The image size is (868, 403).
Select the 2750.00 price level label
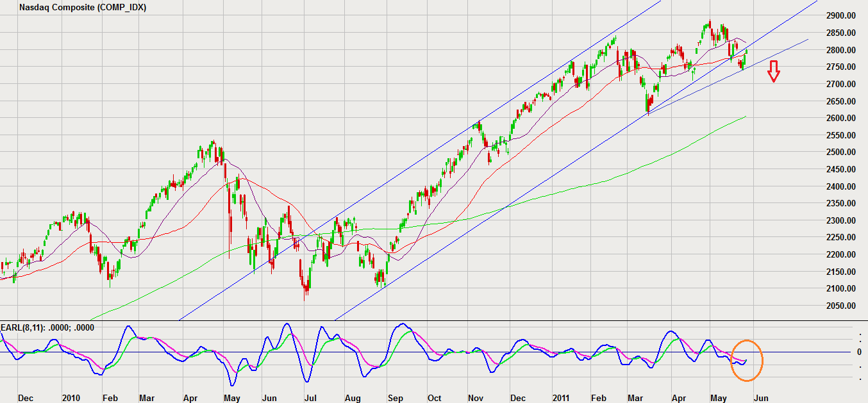point(841,67)
